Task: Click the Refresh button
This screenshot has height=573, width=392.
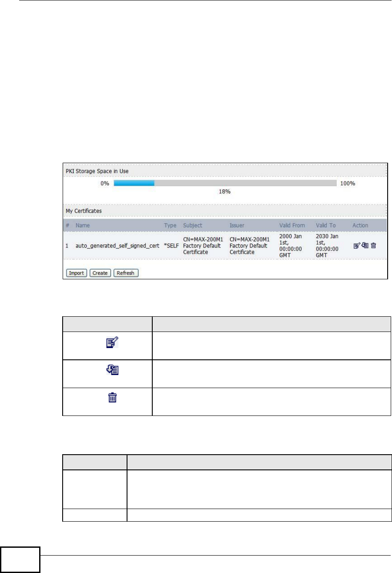Action: click(125, 273)
